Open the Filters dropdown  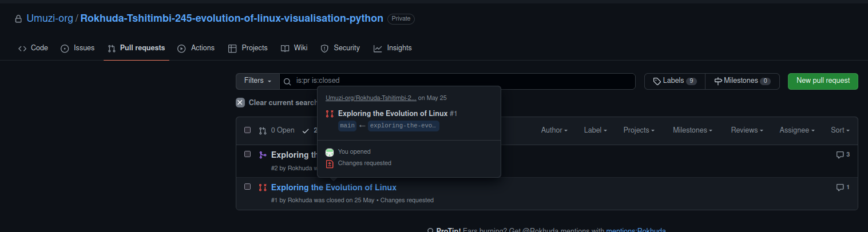[257, 81]
